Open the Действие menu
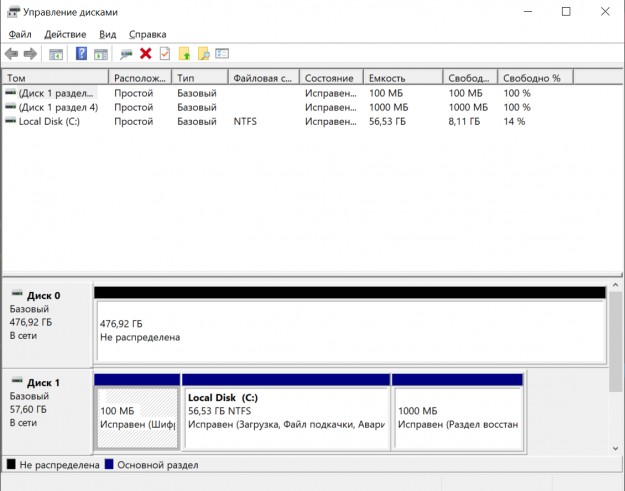 tap(65, 34)
